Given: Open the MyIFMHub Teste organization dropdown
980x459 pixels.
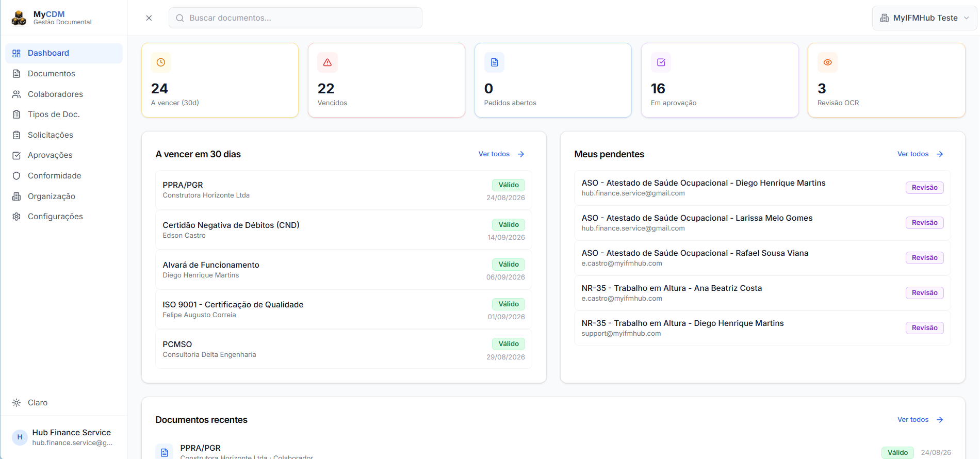Looking at the screenshot, I should (x=924, y=18).
